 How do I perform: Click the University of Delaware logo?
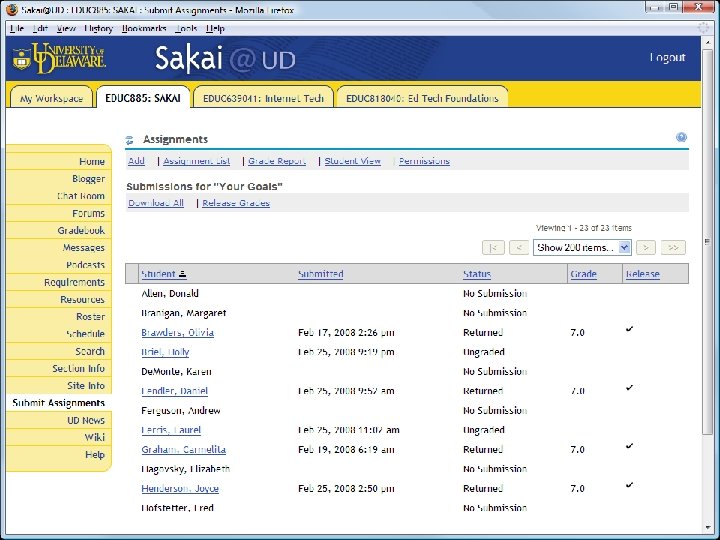(x=59, y=58)
